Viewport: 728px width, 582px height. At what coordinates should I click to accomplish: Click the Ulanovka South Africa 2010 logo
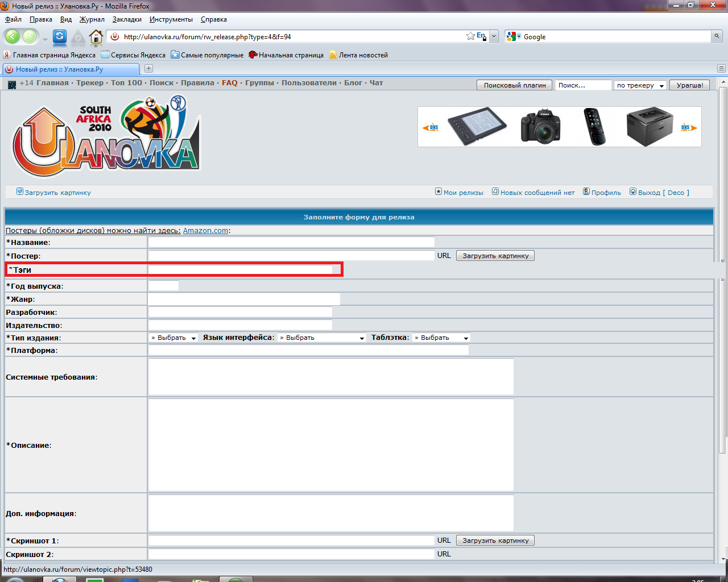pos(106,137)
